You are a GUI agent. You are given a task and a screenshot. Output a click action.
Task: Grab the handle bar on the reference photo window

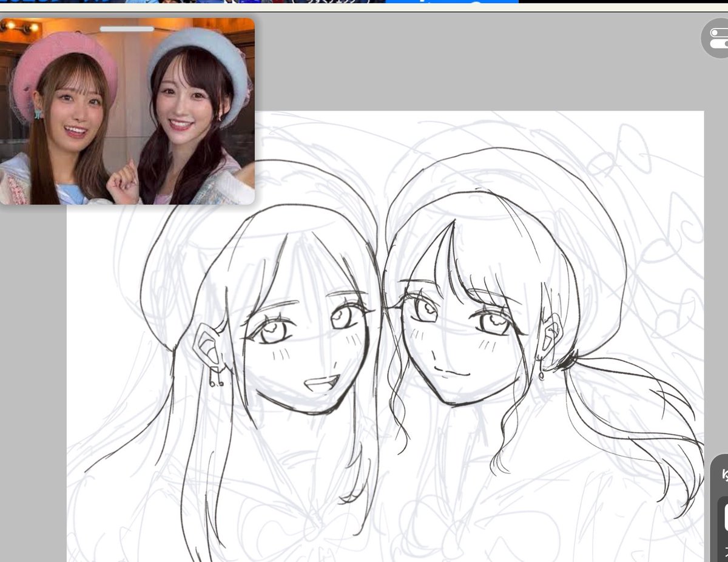127,29
